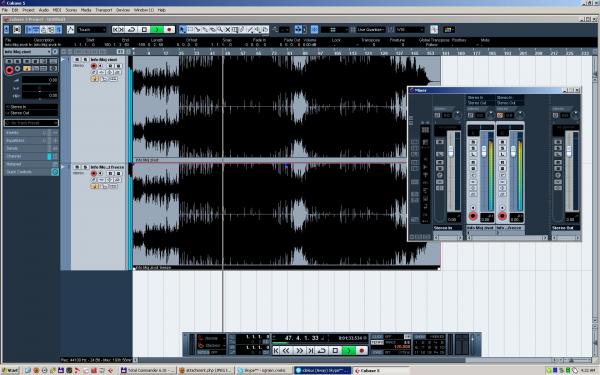Choose the Mute X tool in toolbar
The width and height of the screenshot is (600, 375).
click(x=227, y=29)
